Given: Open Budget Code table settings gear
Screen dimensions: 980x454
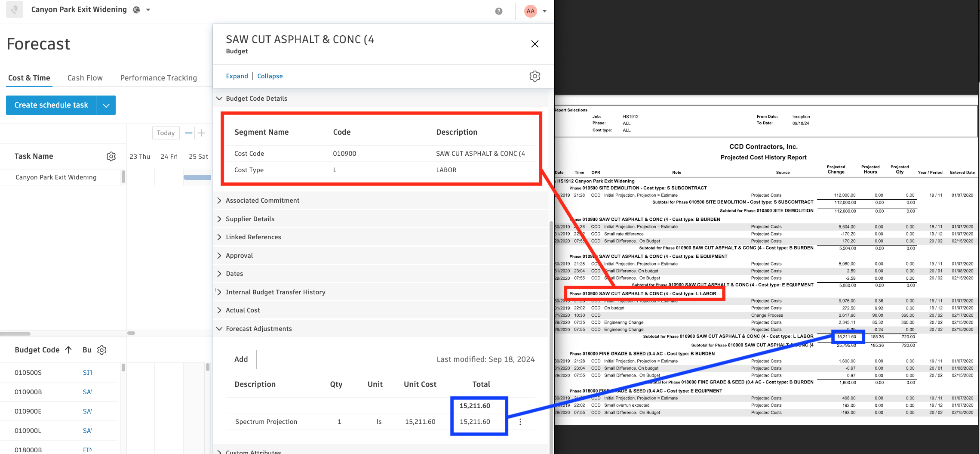Looking at the screenshot, I should tap(101, 350).
